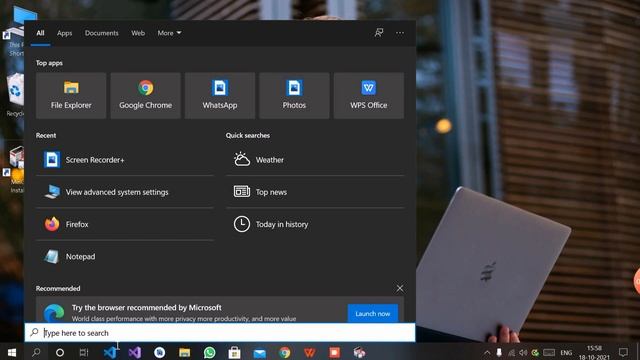Dismiss the Recommended section
The width and height of the screenshot is (640, 360).
coord(400,289)
